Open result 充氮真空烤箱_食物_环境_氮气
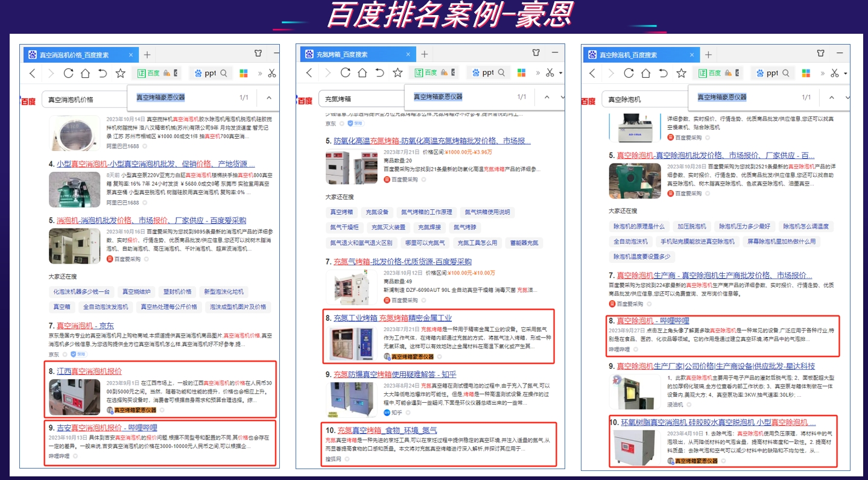The width and height of the screenshot is (868, 480). pos(387,430)
